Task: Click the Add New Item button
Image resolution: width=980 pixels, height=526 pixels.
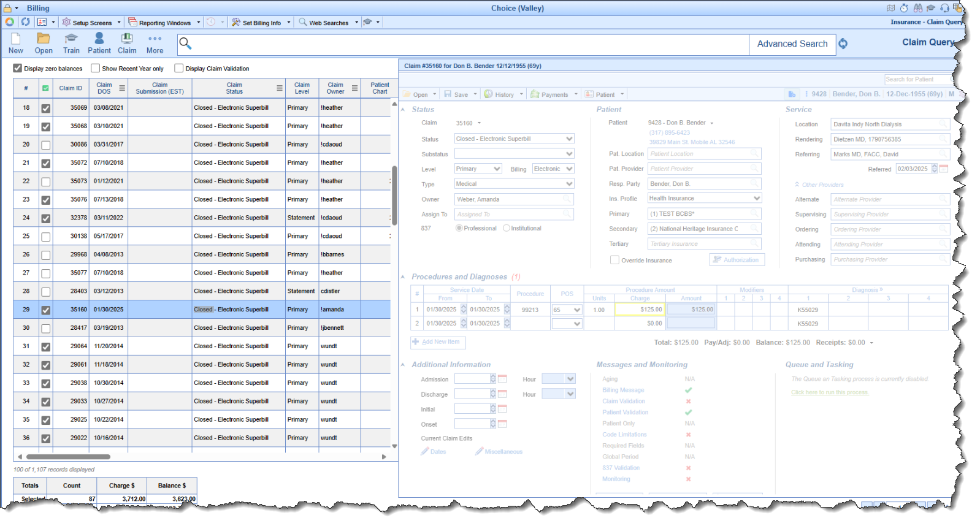Action: click(x=438, y=342)
